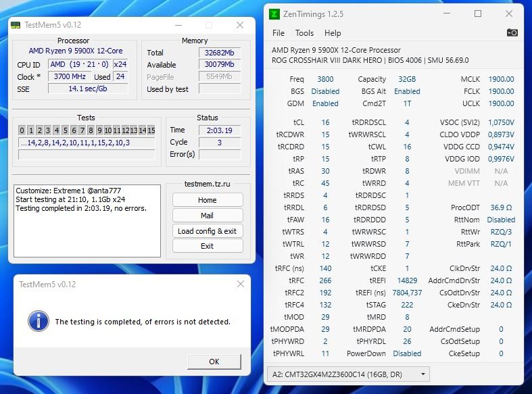Click the test sequence field ending 15,2,10,3
The width and height of the screenshot is (532, 394).
[87, 143]
